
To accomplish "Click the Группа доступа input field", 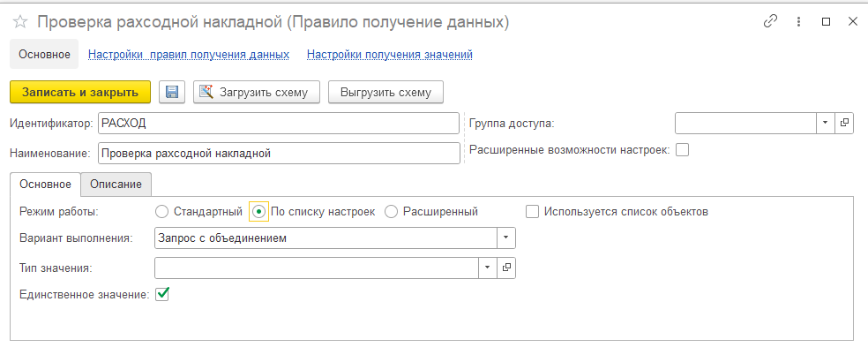I will click(745, 123).
